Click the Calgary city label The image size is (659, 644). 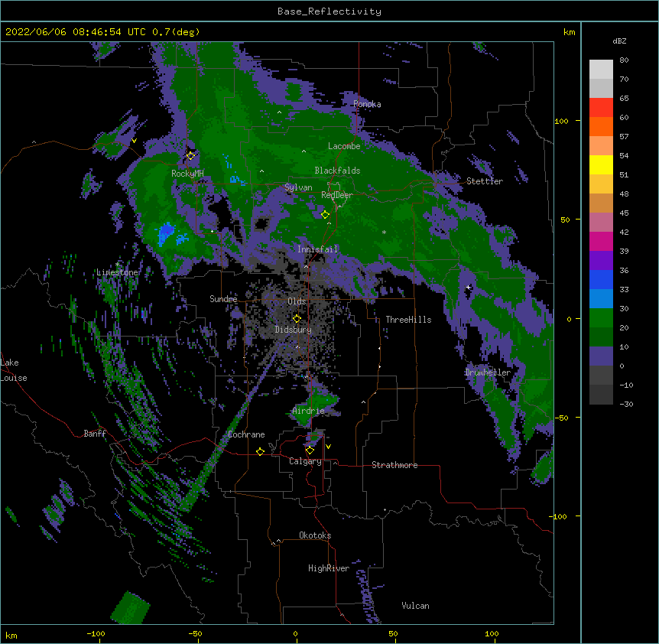pos(305,461)
